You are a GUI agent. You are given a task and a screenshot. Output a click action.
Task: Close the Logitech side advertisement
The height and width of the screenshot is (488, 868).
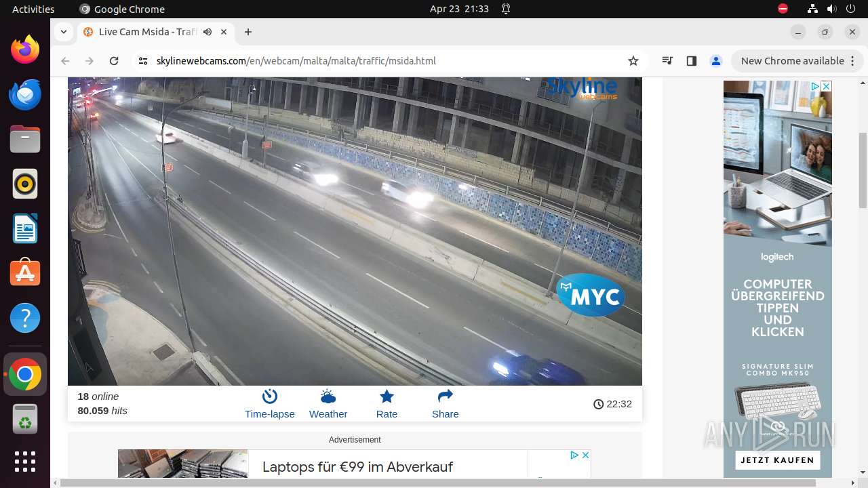point(826,86)
